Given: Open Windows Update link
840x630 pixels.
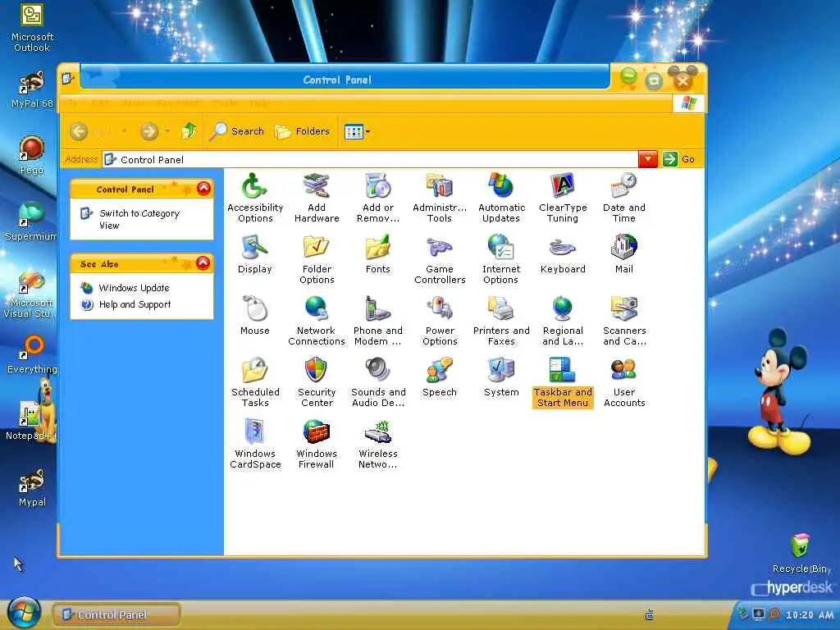Looking at the screenshot, I should (x=134, y=288).
